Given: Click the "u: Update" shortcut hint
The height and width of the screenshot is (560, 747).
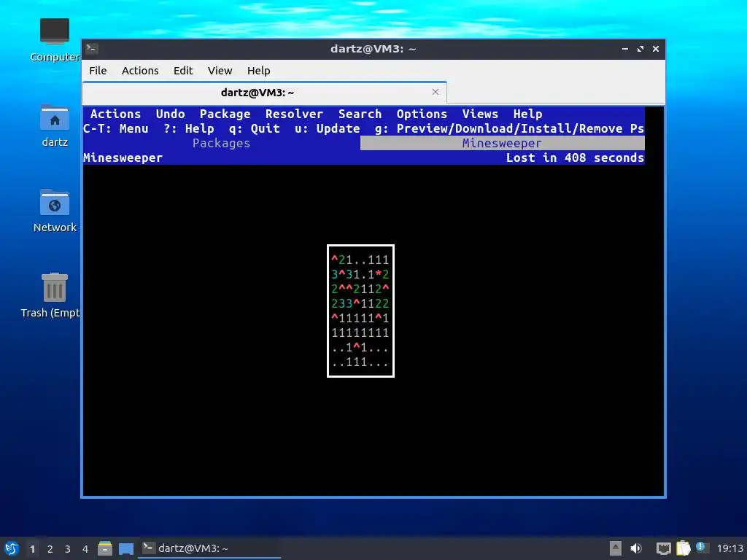Looking at the screenshot, I should coord(328,129).
